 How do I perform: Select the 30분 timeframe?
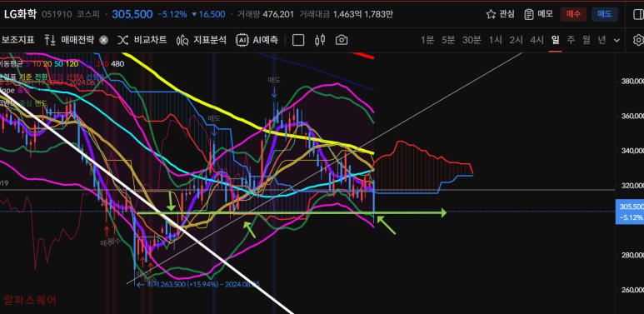tap(472, 40)
